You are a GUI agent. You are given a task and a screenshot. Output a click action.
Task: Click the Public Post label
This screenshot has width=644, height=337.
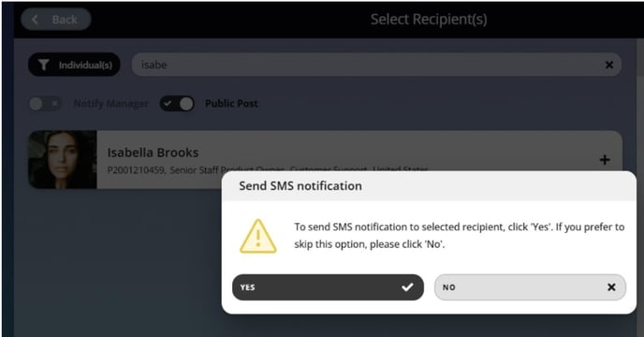click(x=231, y=104)
